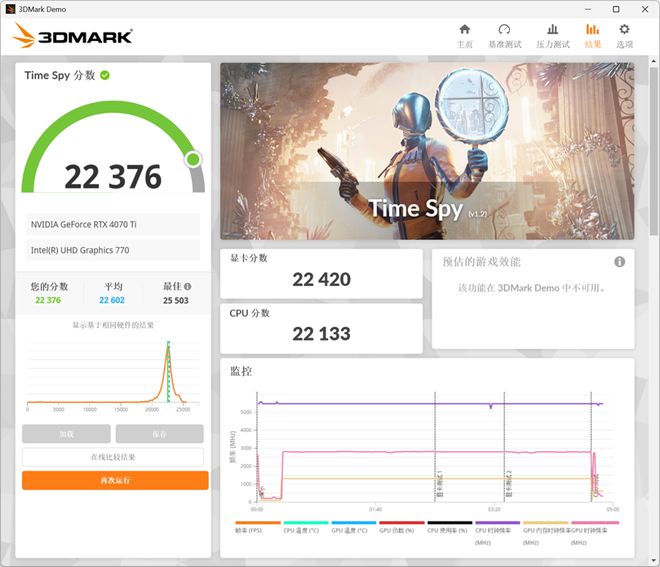The image size is (660, 567).
Task: Click the Time Spy banner image
Action: (426, 150)
